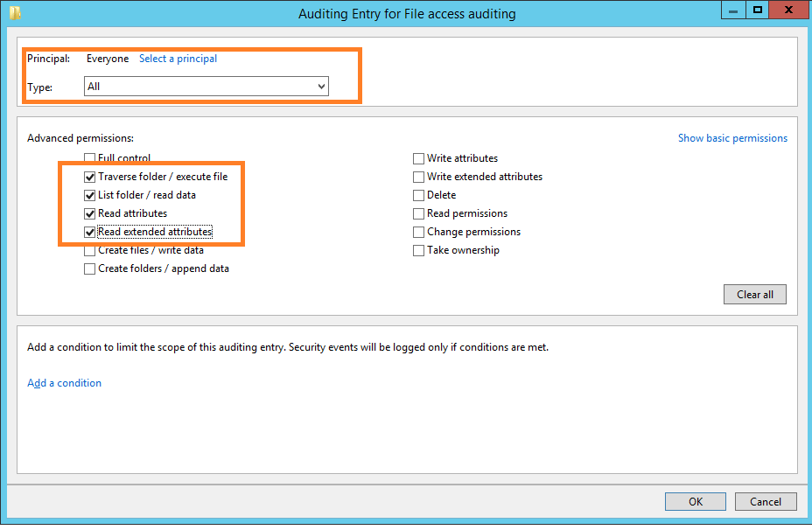This screenshot has width=812, height=530.
Task: Enable Write extended attributes checkbox
Action: click(418, 177)
